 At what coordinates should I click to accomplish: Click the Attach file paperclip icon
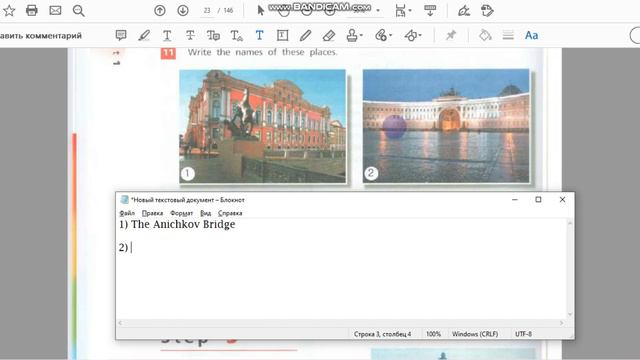380,36
